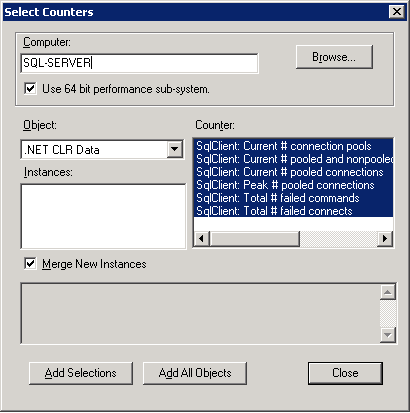The image size is (410, 413).
Task: Click description box scroll up arrow
Action: 388,292
